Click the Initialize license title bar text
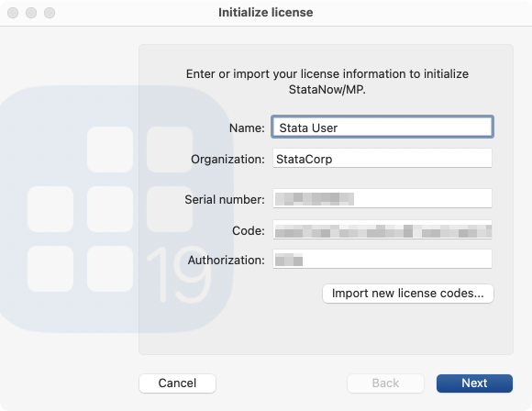Image resolution: width=532 pixels, height=411 pixels. pyautogui.click(x=266, y=13)
